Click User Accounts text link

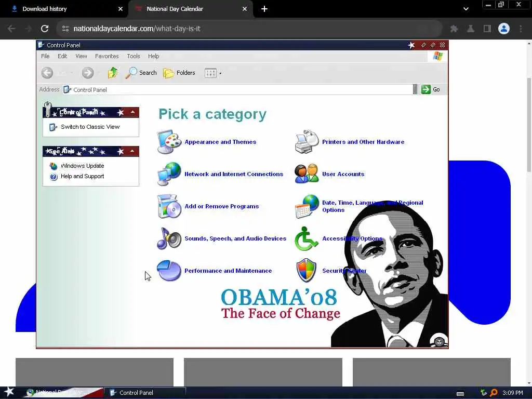coord(343,174)
